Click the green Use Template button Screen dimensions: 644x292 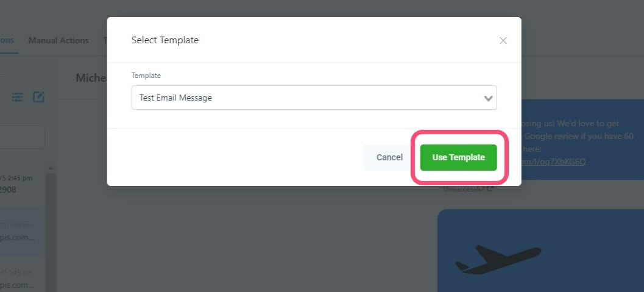pyautogui.click(x=458, y=157)
